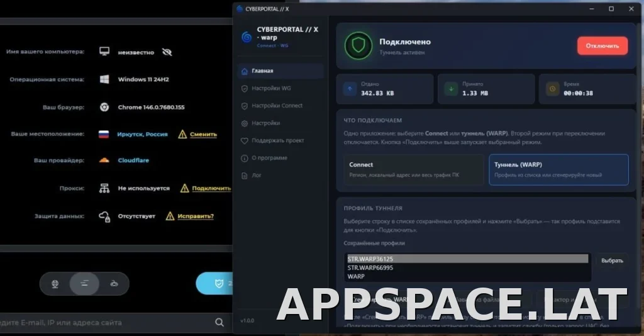The width and height of the screenshot is (644, 336).
Task: Click the 00:00:38 time value
Action: click(x=579, y=93)
